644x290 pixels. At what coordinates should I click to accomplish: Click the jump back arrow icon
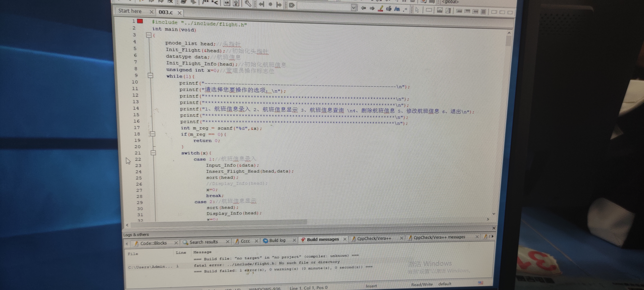[x=262, y=4]
